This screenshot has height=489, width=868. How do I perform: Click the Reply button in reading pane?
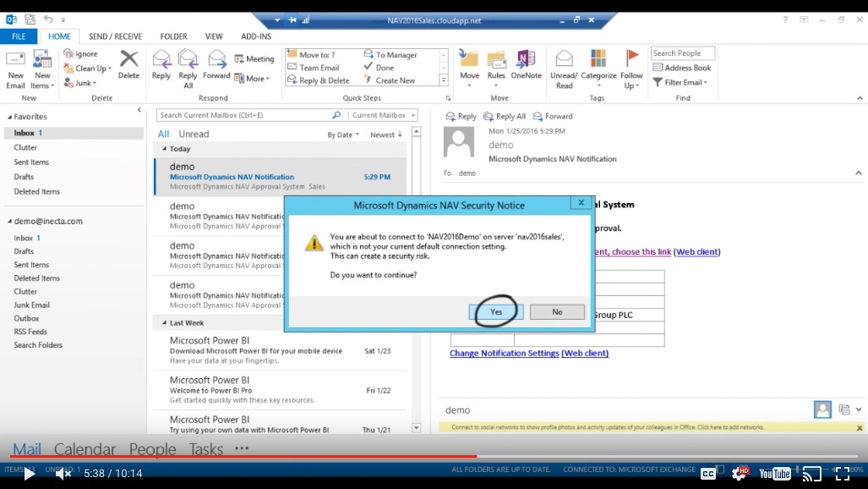(x=461, y=117)
